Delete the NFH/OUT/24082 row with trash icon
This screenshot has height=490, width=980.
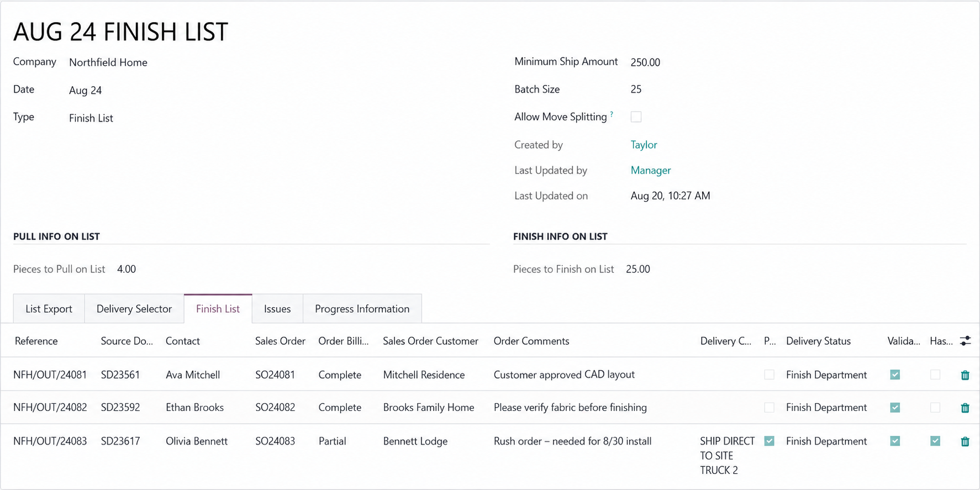[965, 408]
